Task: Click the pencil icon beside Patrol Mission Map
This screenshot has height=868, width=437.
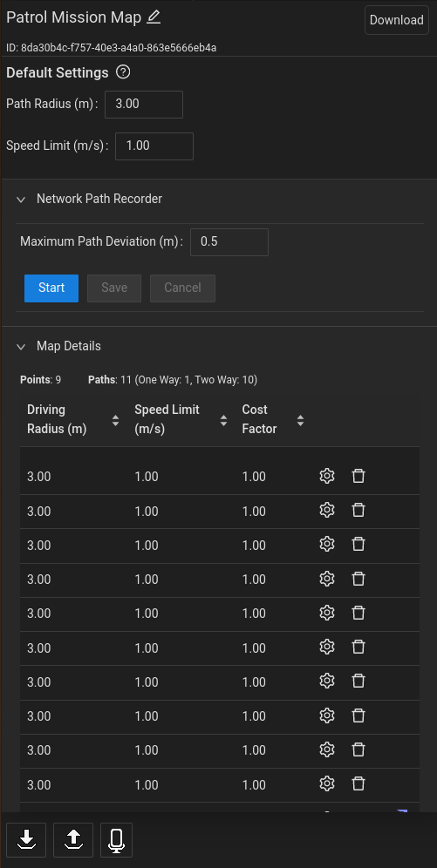Action: pyautogui.click(x=154, y=17)
